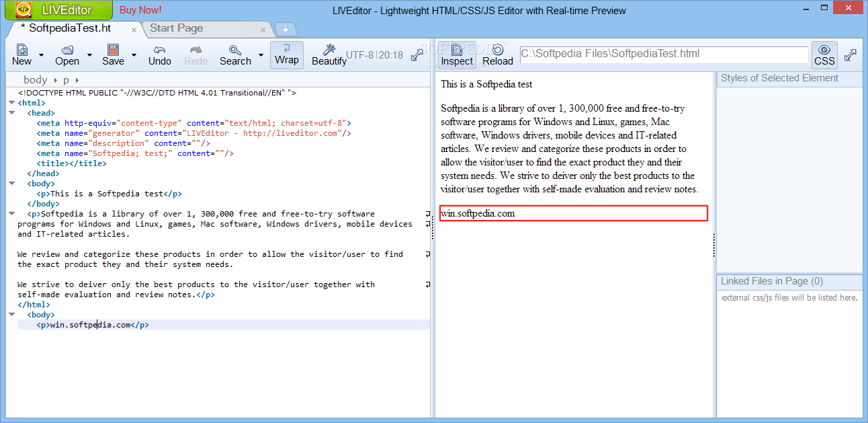Create a new file with New
868x423 pixels.
[22, 55]
